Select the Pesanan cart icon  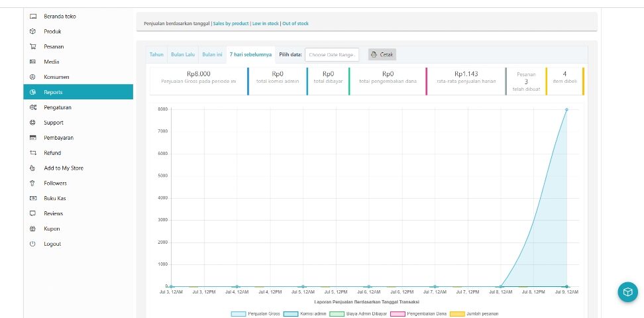click(x=32, y=46)
